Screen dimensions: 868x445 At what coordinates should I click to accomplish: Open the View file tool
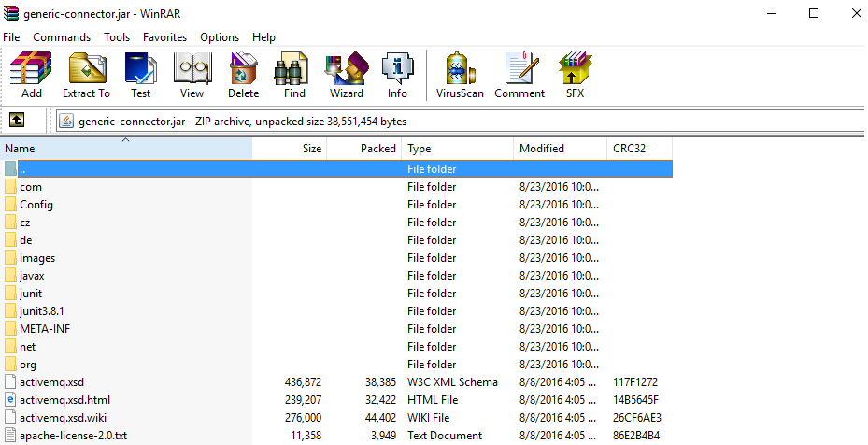click(x=192, y=75)
